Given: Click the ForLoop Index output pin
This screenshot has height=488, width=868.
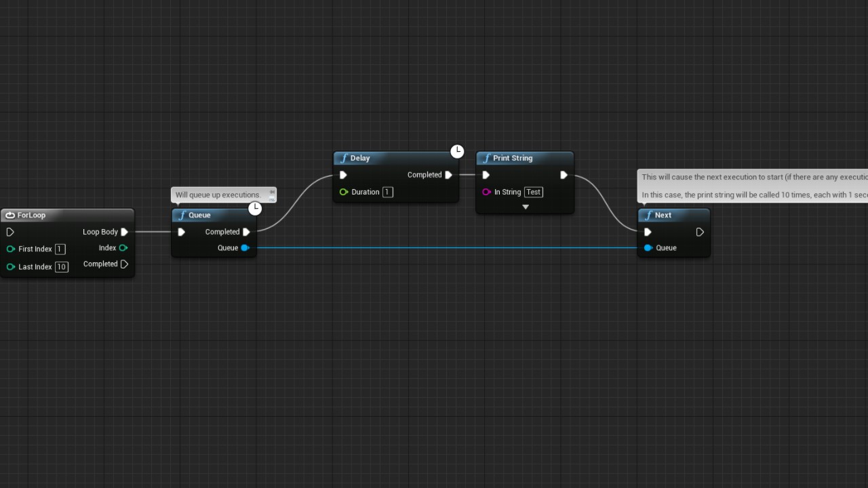Looking at the screenshot, I should pyautogui.click(x=123, y=248).
